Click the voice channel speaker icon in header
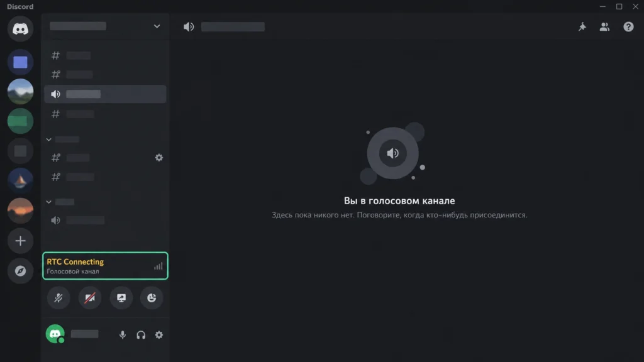 point(189,26)
